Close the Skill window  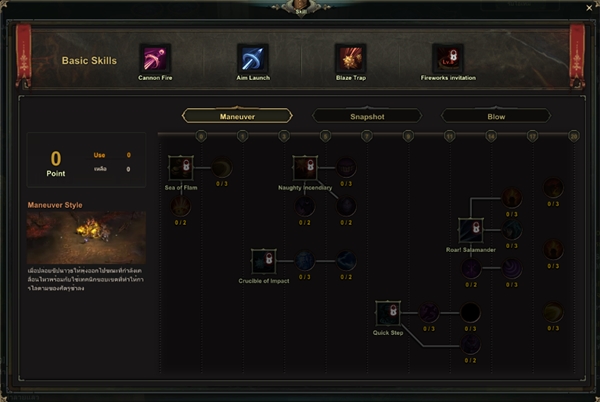[x=589, y=7]
